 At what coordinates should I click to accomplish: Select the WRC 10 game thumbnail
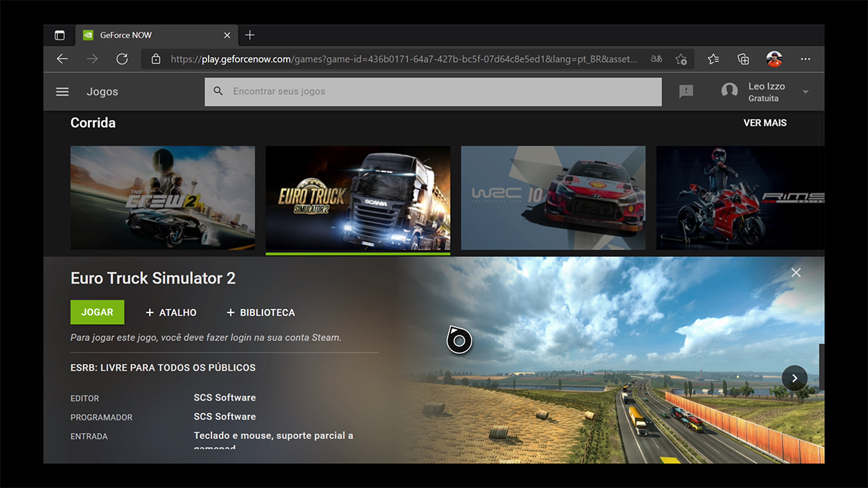click(x=553, y=198)
